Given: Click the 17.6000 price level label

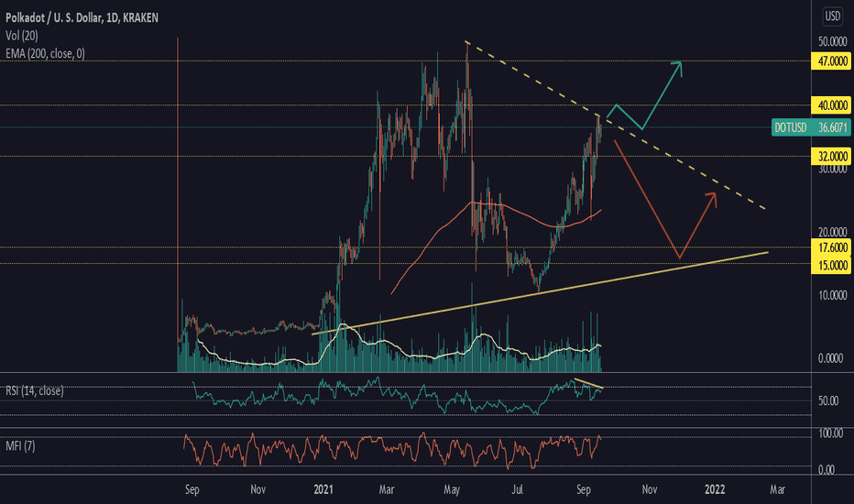Looking at the screenshot, I should (831, 248).
